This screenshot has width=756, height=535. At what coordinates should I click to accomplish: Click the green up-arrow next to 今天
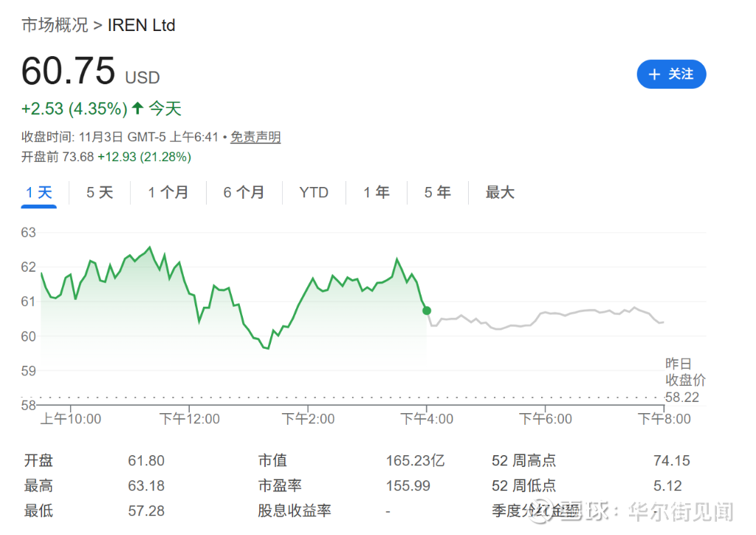(x=138, y=108)
